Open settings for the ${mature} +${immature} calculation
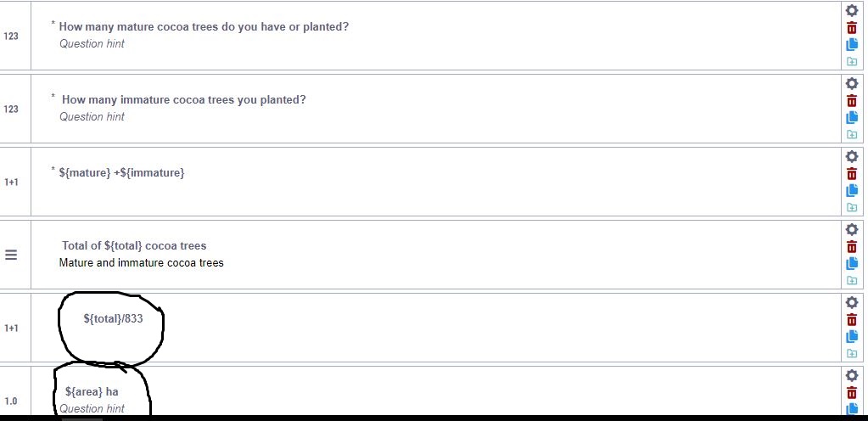 tap(852, 156)
